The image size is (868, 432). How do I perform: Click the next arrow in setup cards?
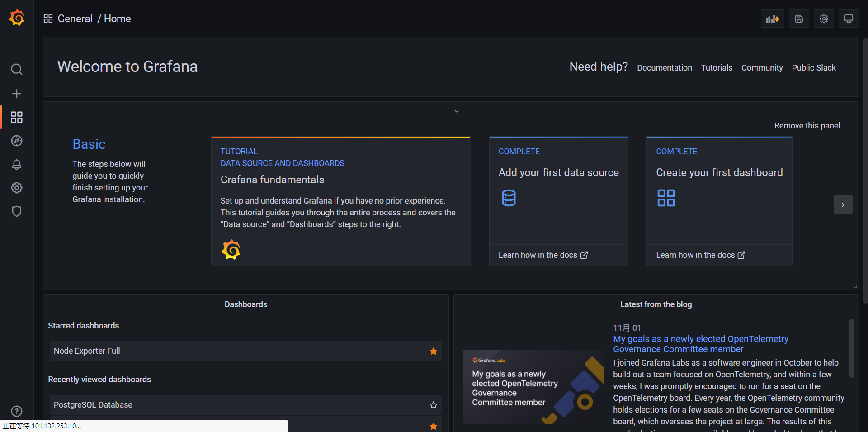[x=843, y=204]
